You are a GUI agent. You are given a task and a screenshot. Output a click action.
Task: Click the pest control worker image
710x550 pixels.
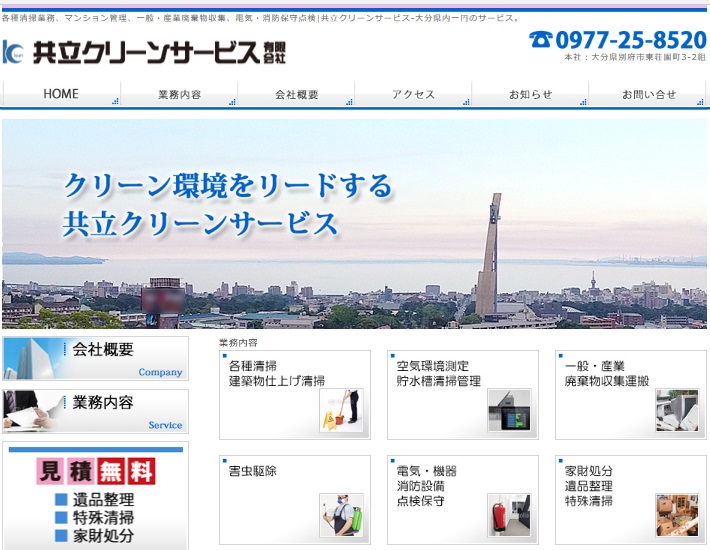341,515
